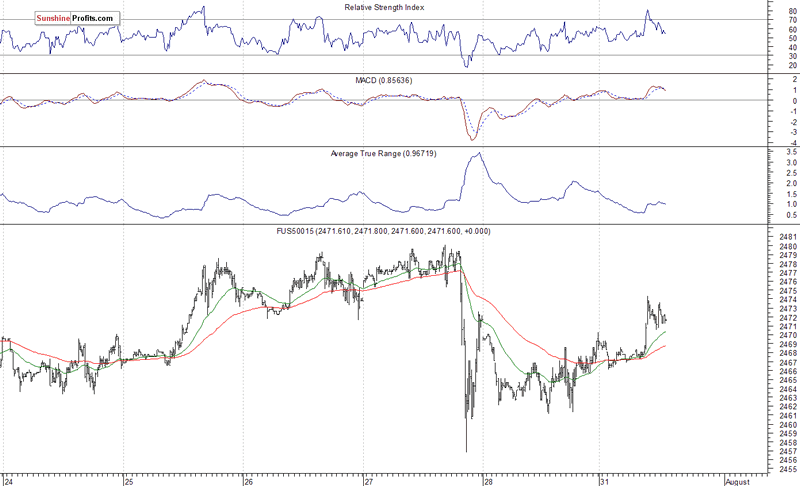Viewport: 800px width, 486px height.
Task: Select the MACD (0.85636) title
Action: pos(384,81)
